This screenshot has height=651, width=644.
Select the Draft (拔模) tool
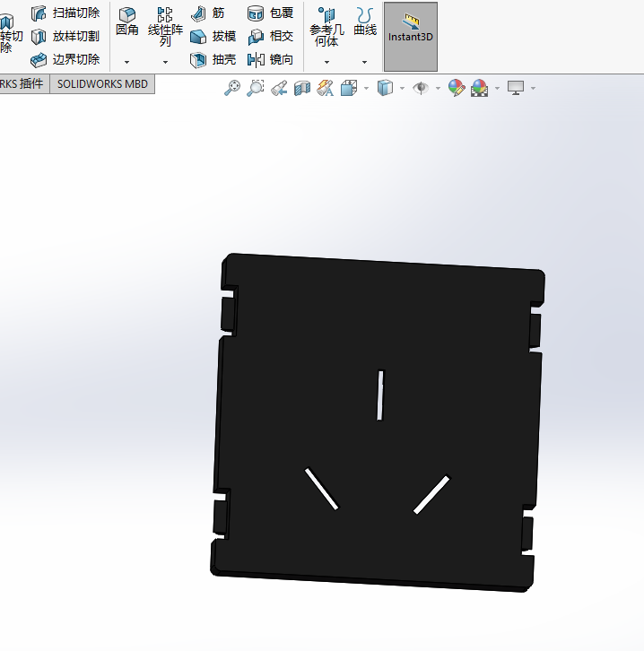pyautogui.click(x=213, y=37)
